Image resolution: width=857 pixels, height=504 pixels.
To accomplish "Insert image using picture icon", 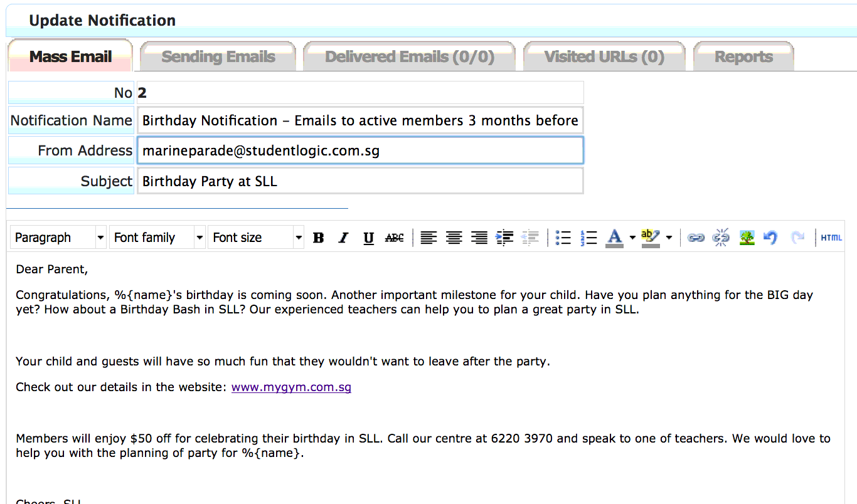I will (747, 238).
